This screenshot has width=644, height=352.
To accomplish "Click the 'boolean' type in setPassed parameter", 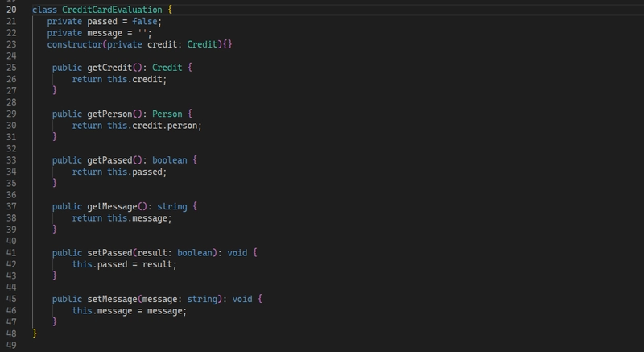I will (195, 253).
